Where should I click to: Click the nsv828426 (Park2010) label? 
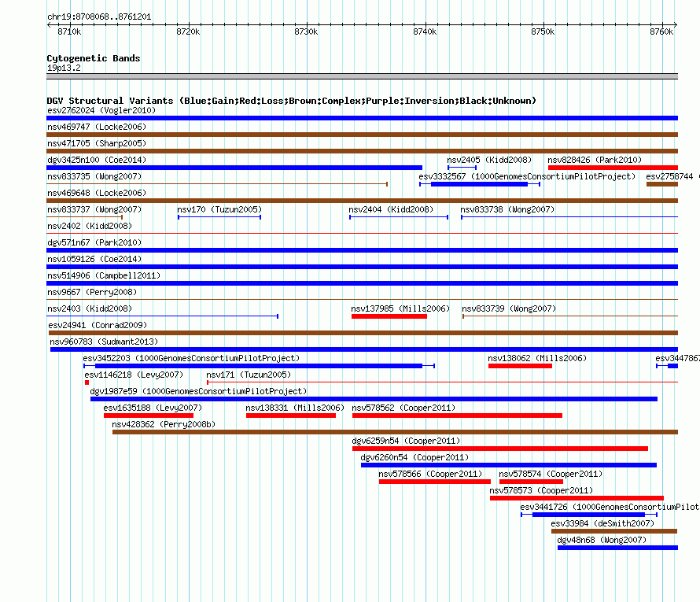595,160
